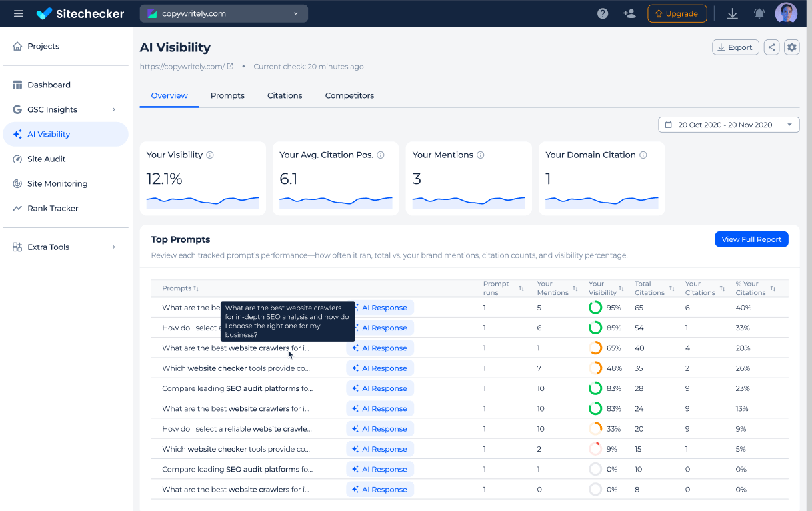Click the share icon next to Export
Image resolution: width=812 pixels, height=511 pixels.
771,47
